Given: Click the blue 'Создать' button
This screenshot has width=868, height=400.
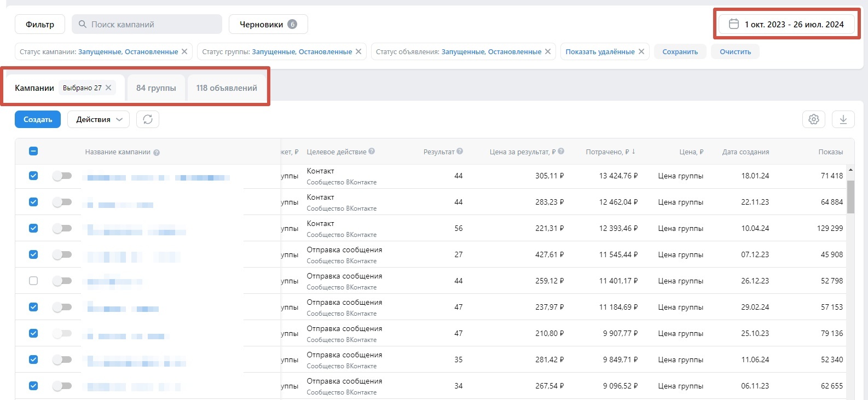Looking at the screenshot, I should [x=38, y=119].
